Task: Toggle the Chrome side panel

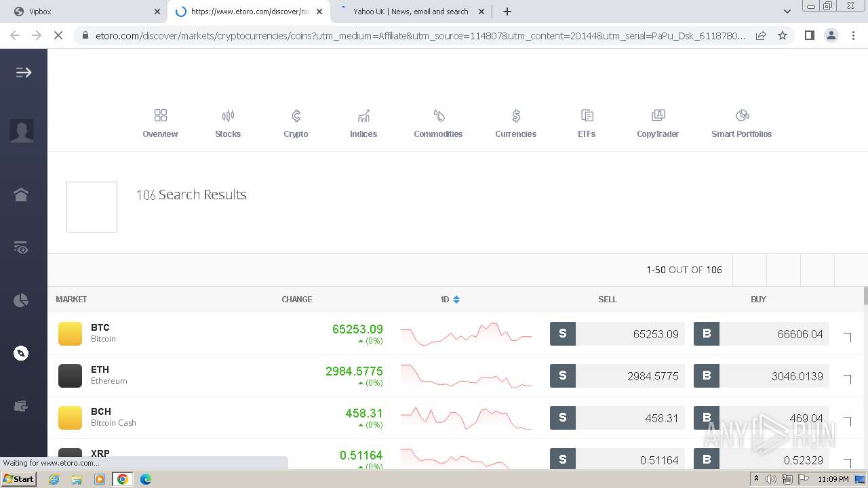Action: (x=809, y=35)
